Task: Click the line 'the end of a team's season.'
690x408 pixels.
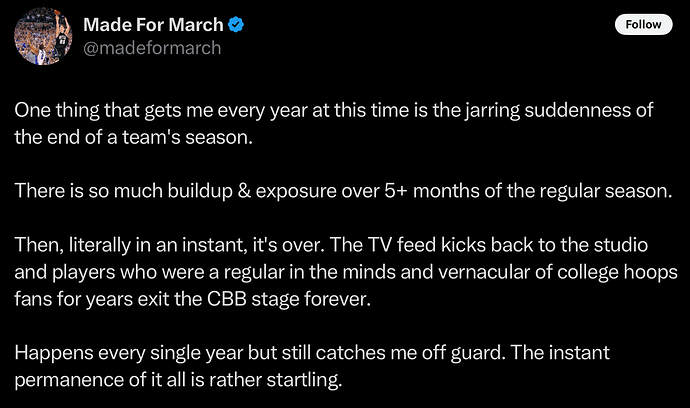Action: pyautogui.click(x=133, y=137)
